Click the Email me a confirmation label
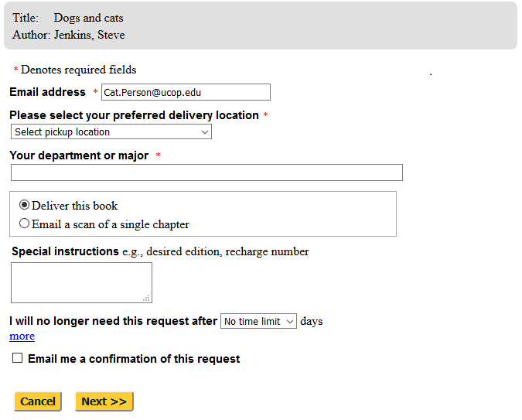 [134, 359]
